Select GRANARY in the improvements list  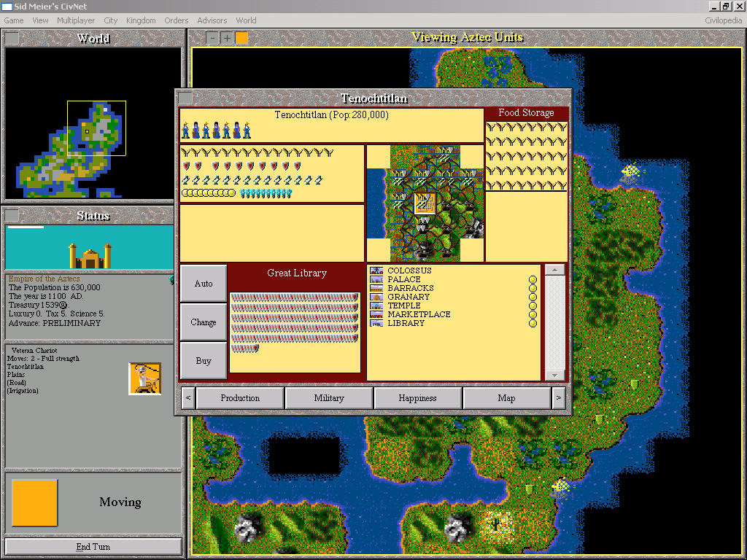point(409,297)
